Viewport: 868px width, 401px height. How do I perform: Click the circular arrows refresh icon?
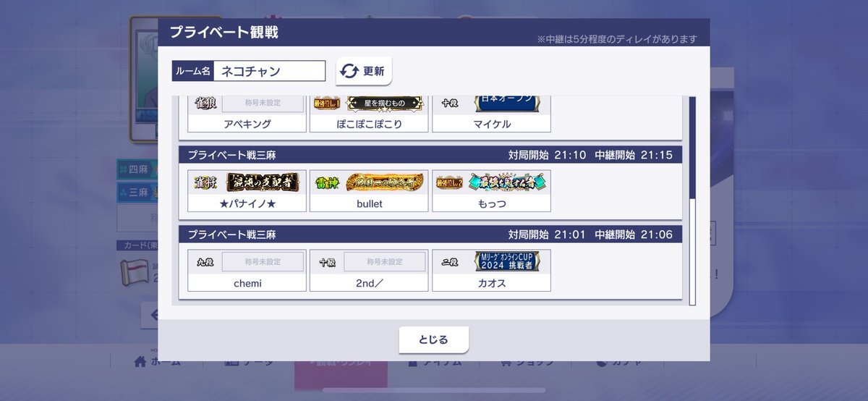click(x=349, y=71)
